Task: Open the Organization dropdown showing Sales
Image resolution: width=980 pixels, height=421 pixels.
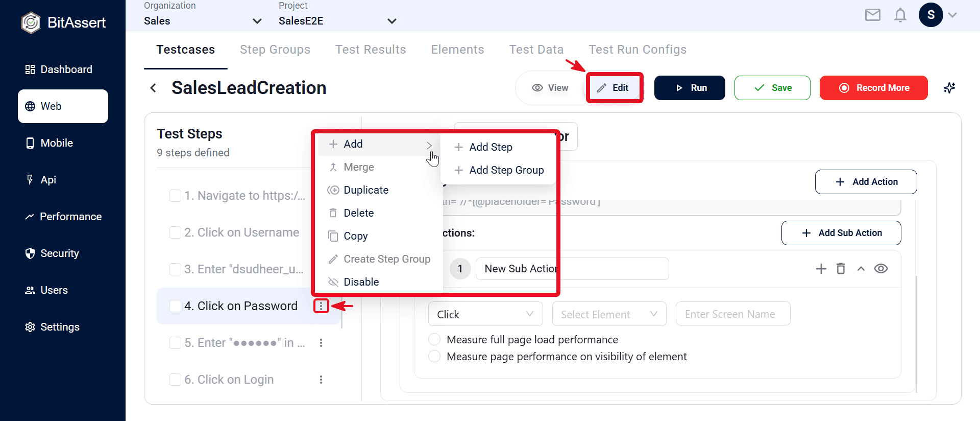Action: coord(203,21)
